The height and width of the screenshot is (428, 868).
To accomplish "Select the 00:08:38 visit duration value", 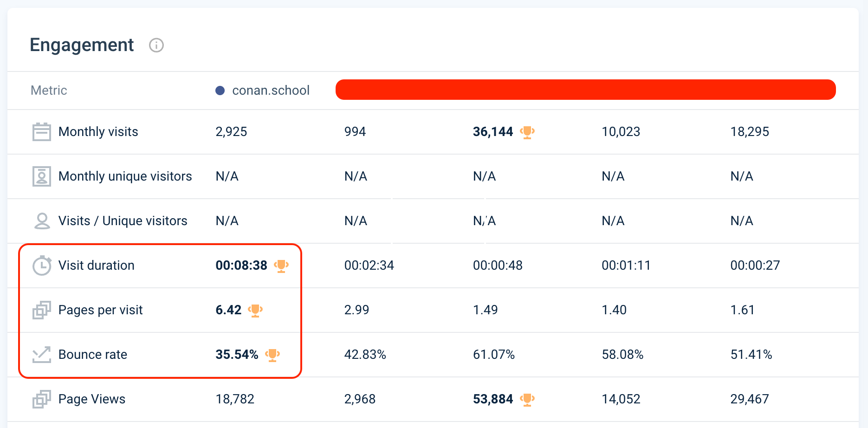I will tap(241, 266).
